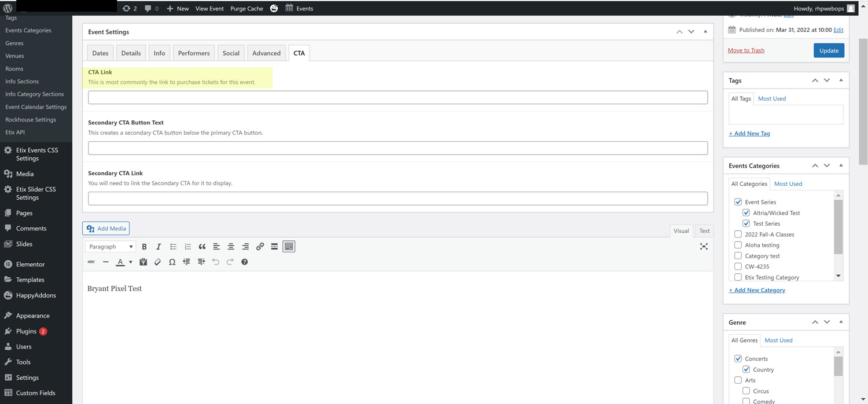Uncheck the Country genre
The width and height of the screenshot is (868, 404).
coord(746,370)
